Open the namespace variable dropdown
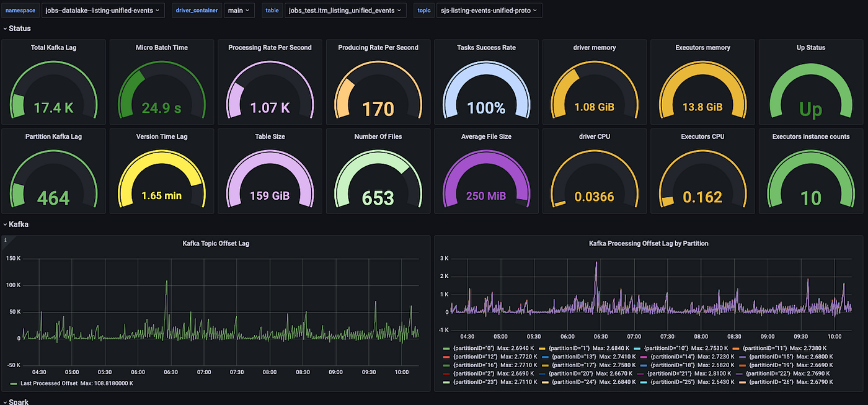 (x=102, y=11)
